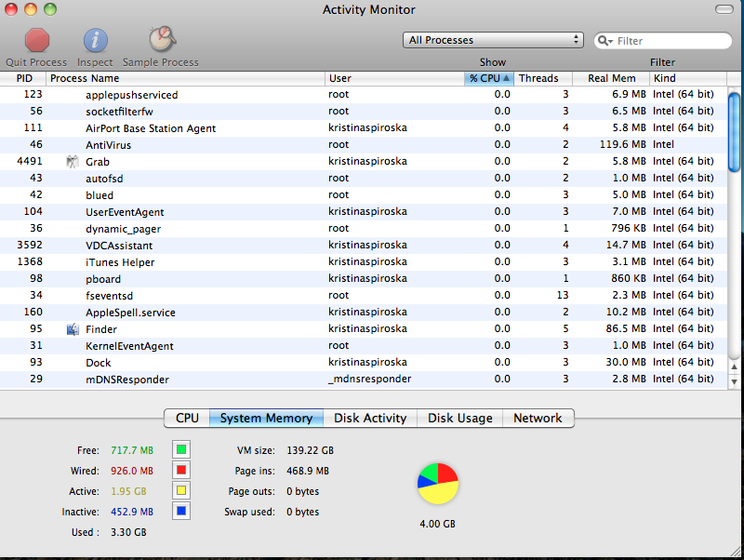This screenshot has height=560, width=744.
Task: Click the 13 threads value for fseventsd
Action: (563, 295)
